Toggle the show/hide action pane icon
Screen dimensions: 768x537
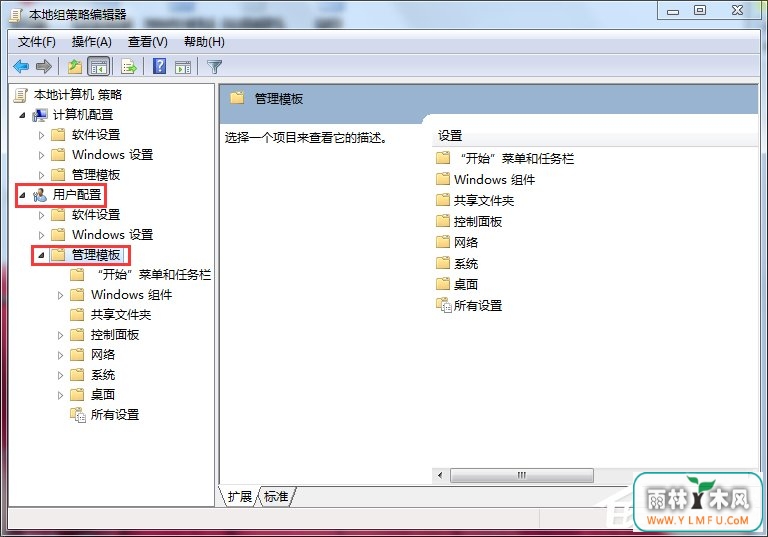click(x=183, y=67)
